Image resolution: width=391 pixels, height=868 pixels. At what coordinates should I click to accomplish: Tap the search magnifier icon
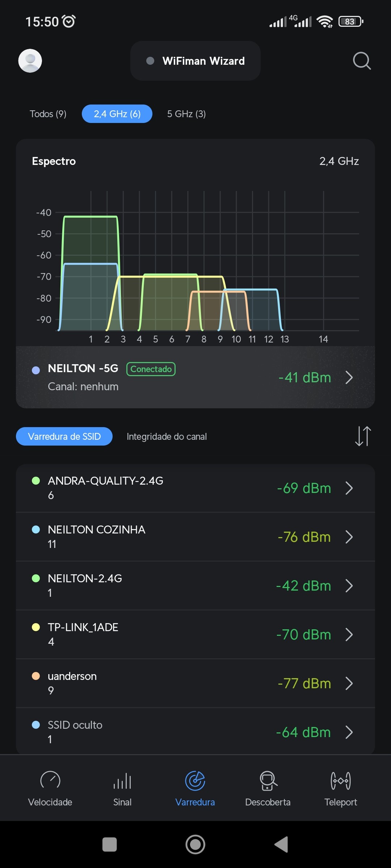point(362,61)
